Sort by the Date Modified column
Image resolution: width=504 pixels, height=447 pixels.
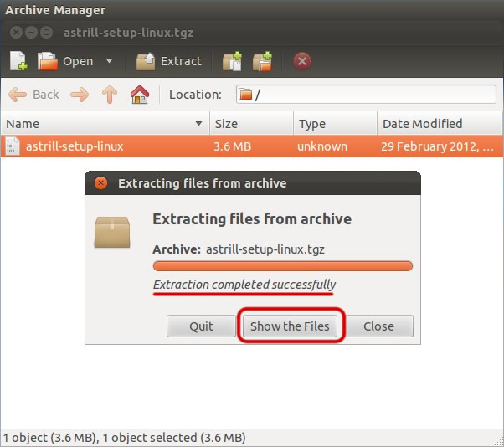click(x=440, y=123)
